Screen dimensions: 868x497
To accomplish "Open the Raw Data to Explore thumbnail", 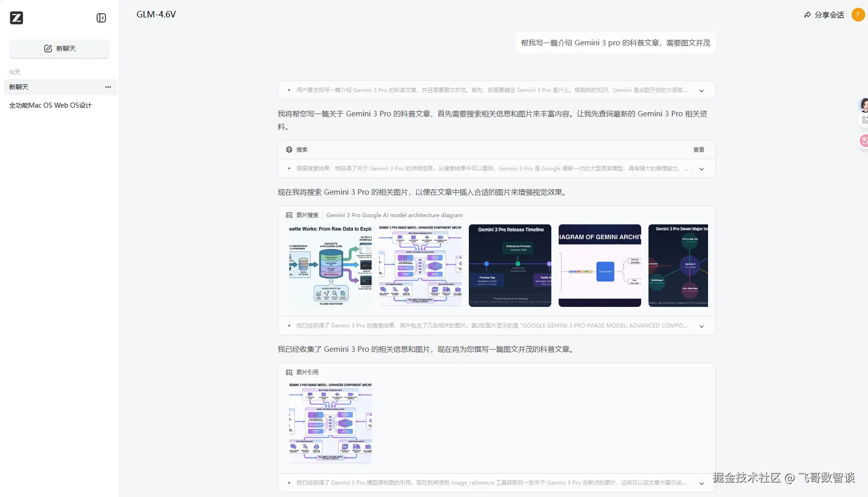I will pos(330,266).
